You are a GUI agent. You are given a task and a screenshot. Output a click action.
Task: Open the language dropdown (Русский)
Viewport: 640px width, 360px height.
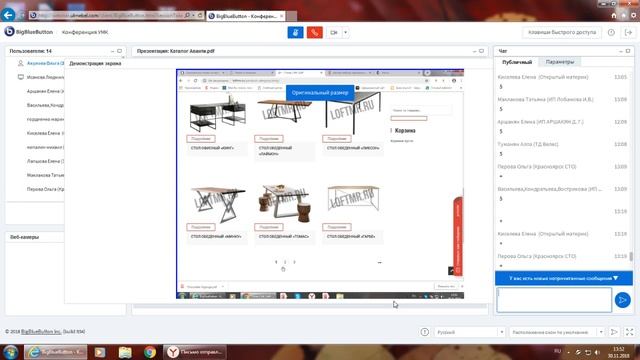point(469,332)
